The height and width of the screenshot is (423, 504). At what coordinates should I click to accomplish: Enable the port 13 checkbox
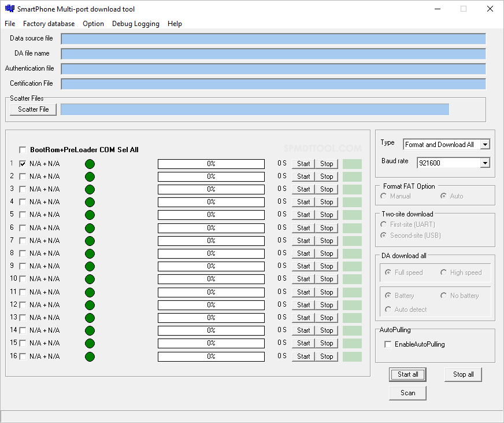[x=23, y=318]
